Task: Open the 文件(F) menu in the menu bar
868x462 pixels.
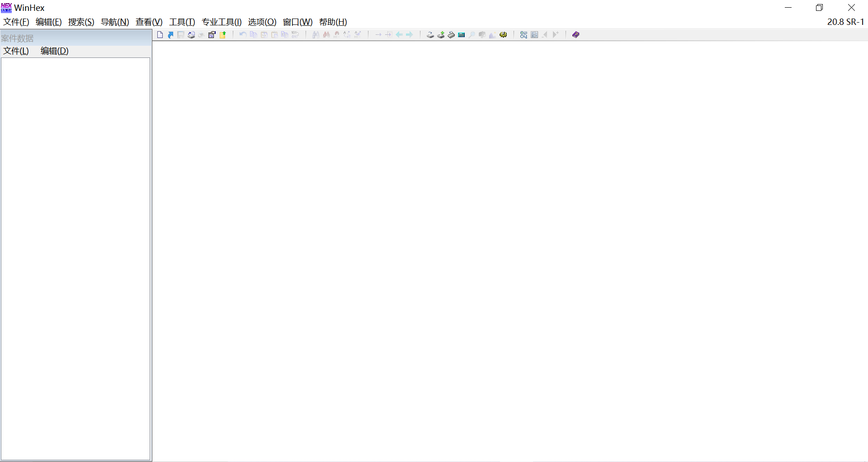Action: coord(16,22)
